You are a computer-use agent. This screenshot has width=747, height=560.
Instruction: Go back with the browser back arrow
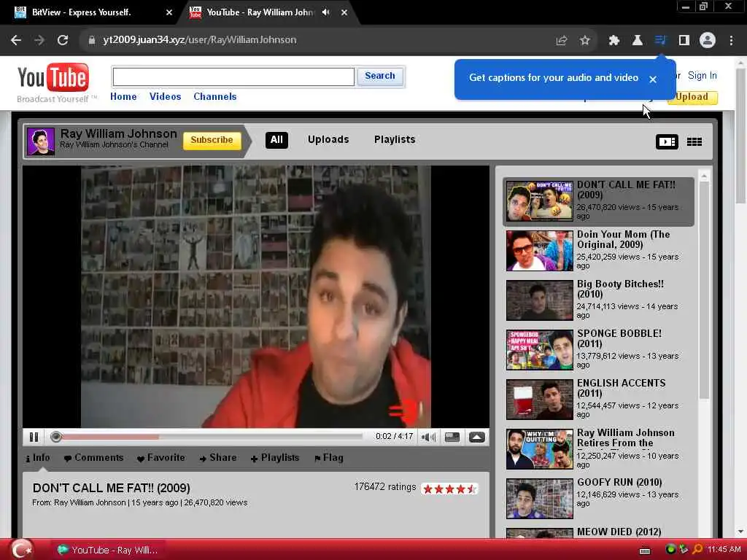[x=16, y=40]
